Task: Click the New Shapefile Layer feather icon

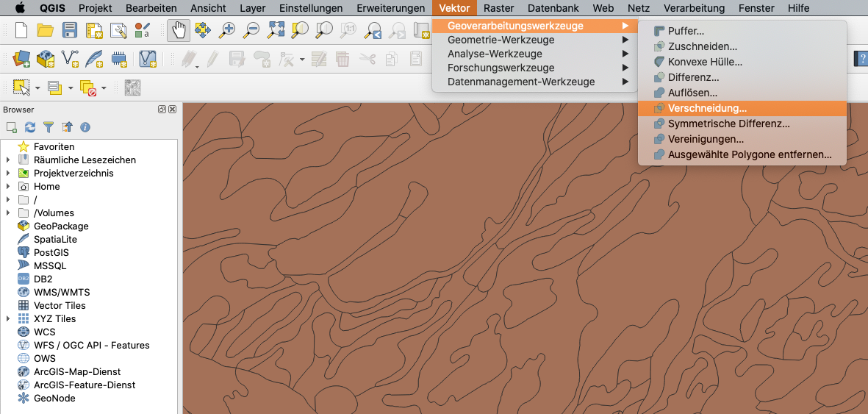Action: (x=95, y=58)
